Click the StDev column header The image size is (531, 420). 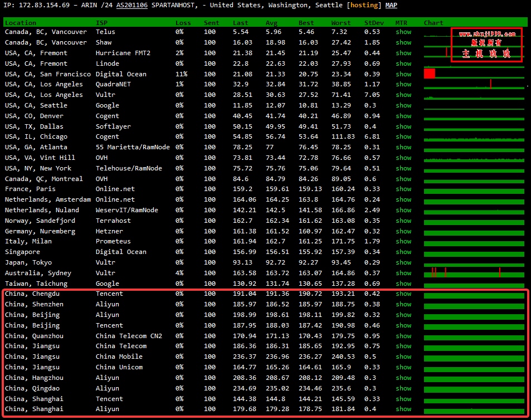click(373, 23)
